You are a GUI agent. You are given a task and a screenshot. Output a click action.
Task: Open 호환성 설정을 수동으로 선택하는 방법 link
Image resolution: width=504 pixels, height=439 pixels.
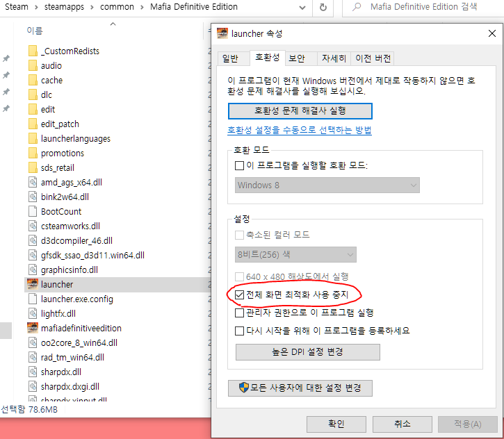click(x=300, y=130)
